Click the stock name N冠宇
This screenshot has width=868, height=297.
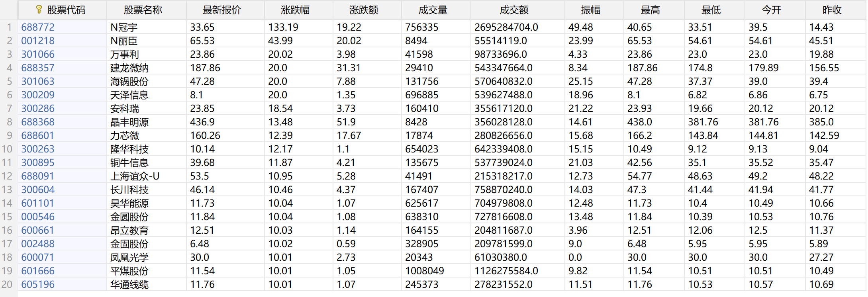click(x=124, y=27)
